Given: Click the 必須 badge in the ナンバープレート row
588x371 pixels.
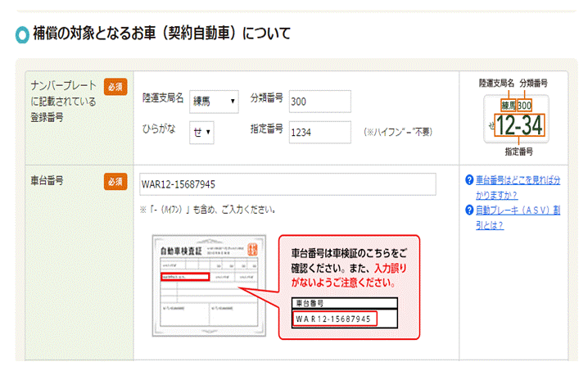Looking at the screenshot, I should pyautogui.click(x=115, y=87).
